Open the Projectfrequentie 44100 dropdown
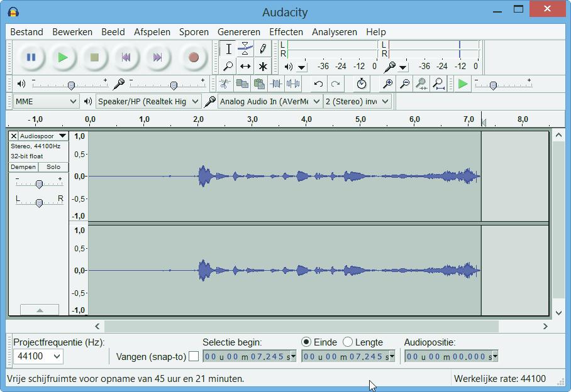The width and height of the screenshot is (571, 392). tap(38, 356)
